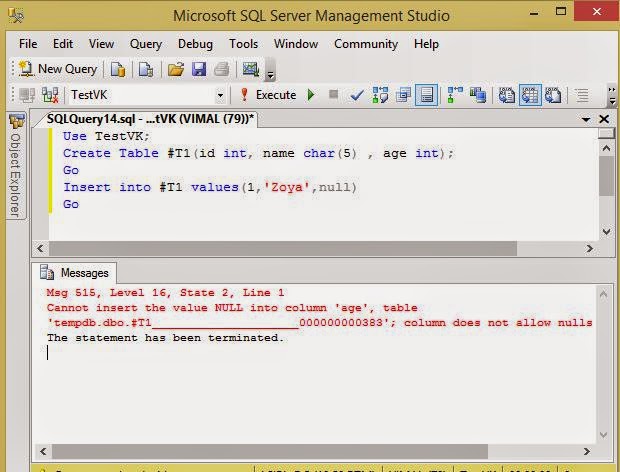The width and height of the screenshot is (620, 472).
Task: Expand SQL editor toolbar options
Action: (x=612, y=96)
